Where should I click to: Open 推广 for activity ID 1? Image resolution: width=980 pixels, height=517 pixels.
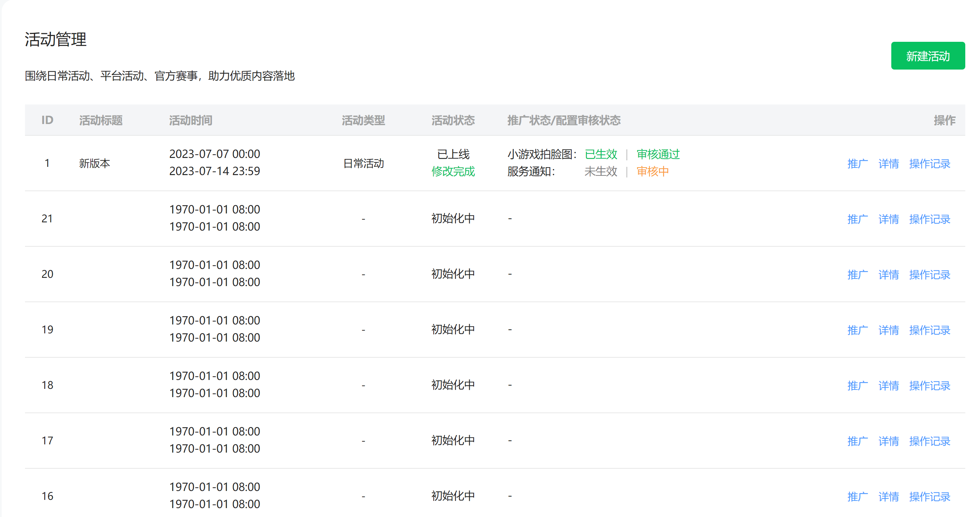tap(857, 163)
